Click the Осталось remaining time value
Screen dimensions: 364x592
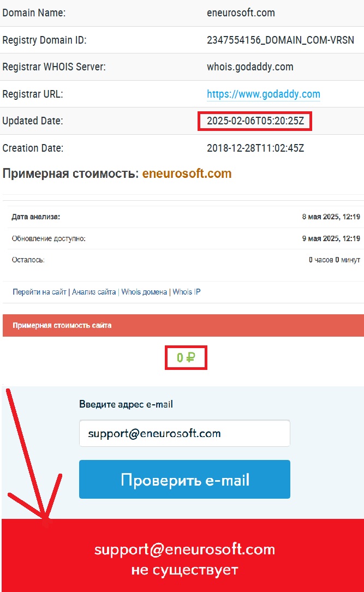point(334,260)
